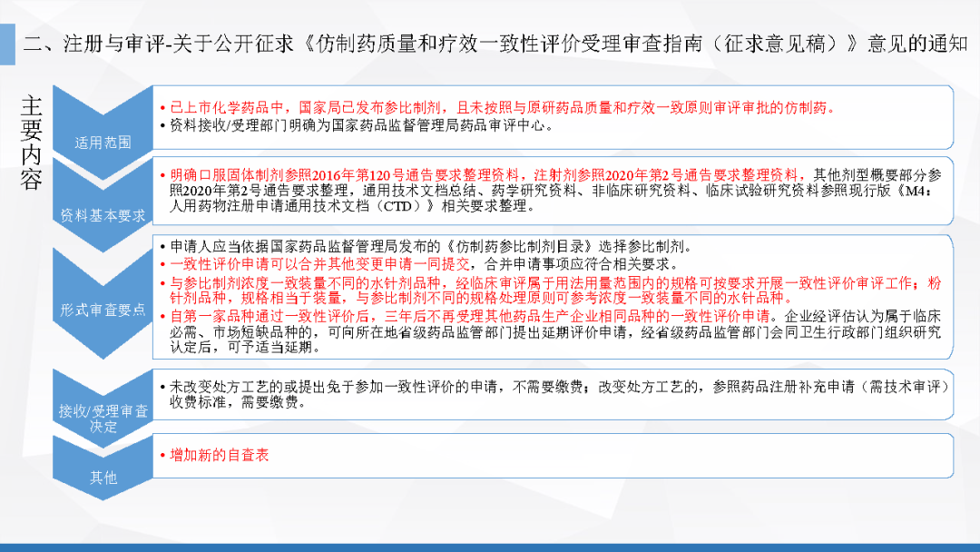Select the vertical 主要内容 heading
Screen dimensions: 980x552
pos(33,143)
